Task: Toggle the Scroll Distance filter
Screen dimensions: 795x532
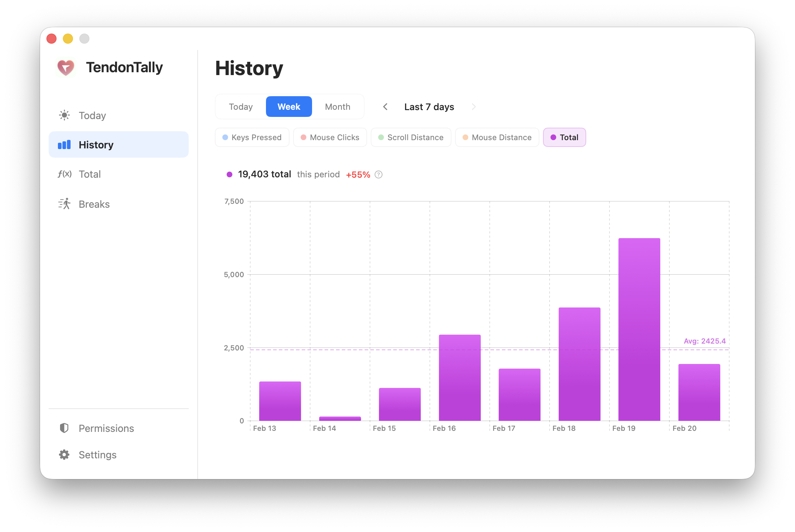Action: [x=411, y=137]
